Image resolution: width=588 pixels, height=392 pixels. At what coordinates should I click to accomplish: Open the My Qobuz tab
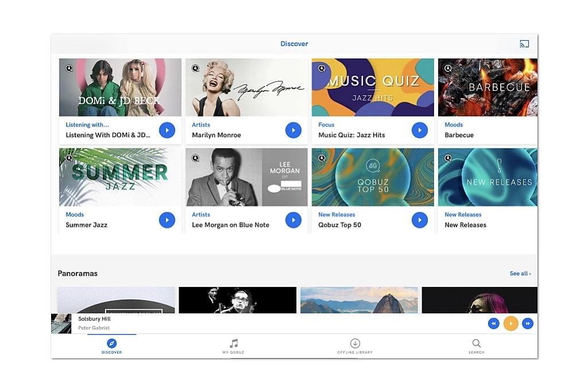pyautogui.click(x=233, y=346)
